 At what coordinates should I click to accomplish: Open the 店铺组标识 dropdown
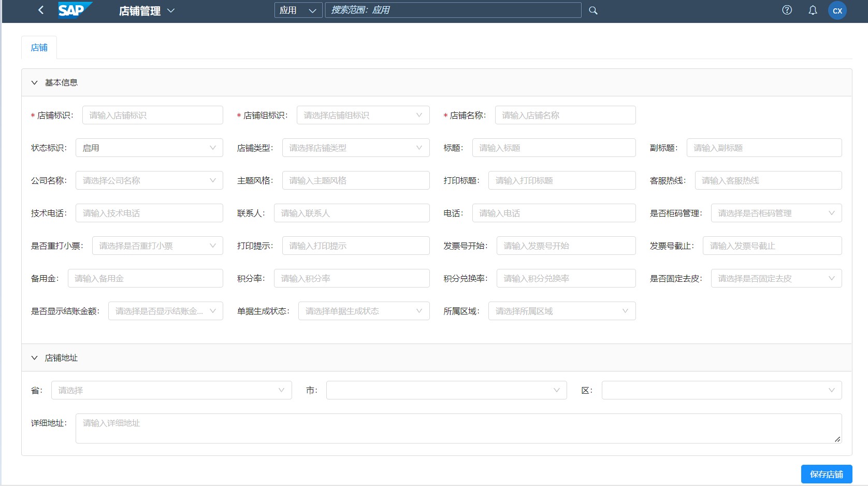tap(363, 115)
